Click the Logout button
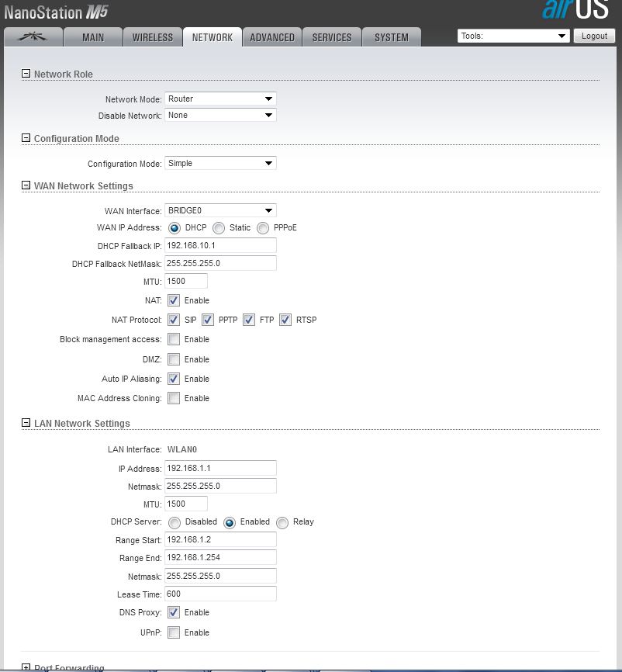 point(594,36)
